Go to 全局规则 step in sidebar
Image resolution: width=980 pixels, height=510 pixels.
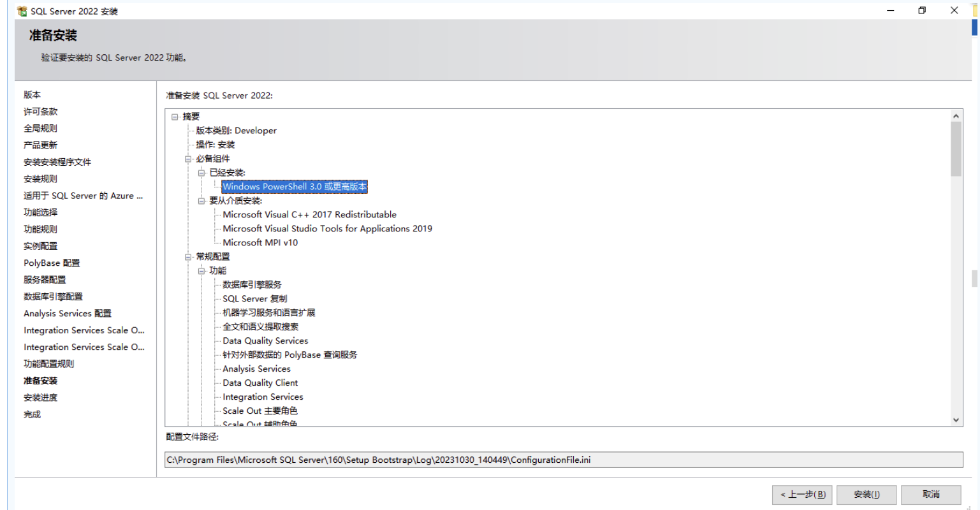40,129
